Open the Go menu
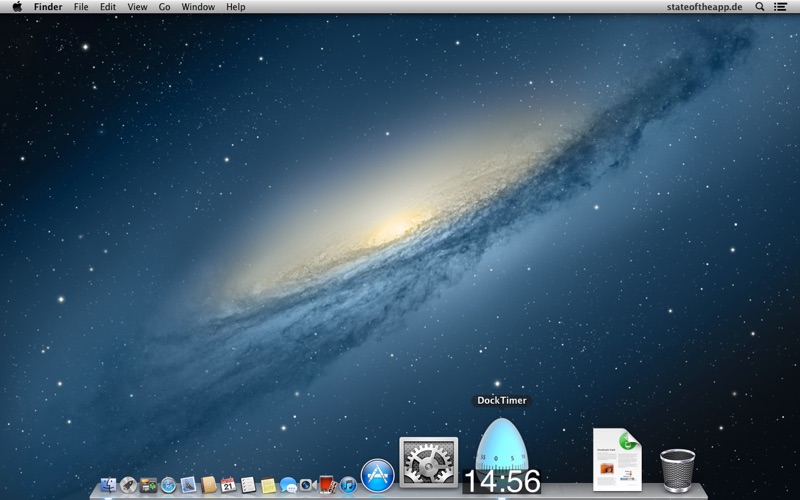 [164, 7]
